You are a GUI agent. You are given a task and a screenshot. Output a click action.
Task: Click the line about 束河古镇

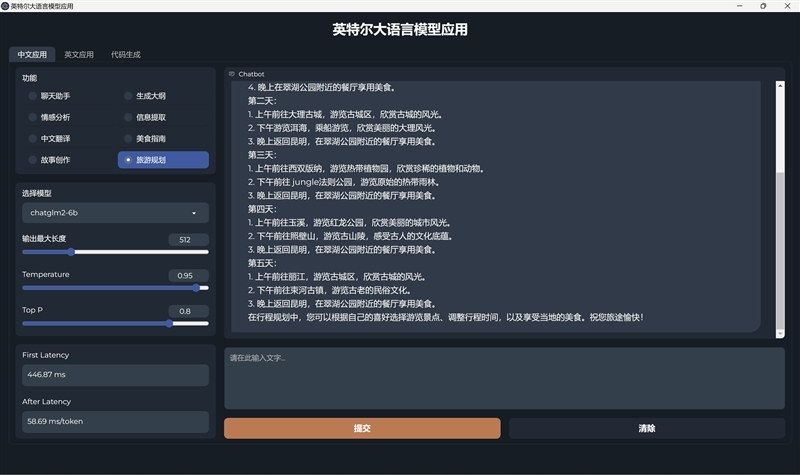[330, 290]
